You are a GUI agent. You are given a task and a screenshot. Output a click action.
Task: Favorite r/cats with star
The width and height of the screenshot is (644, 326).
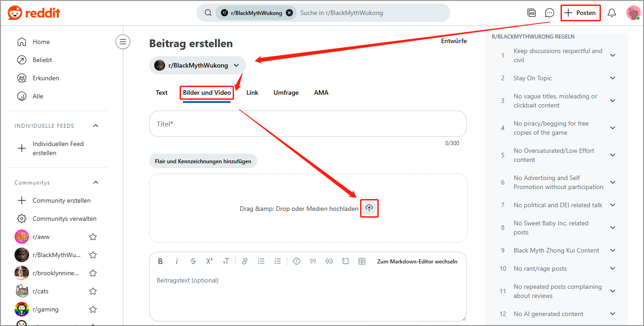[x=93, y=291]
